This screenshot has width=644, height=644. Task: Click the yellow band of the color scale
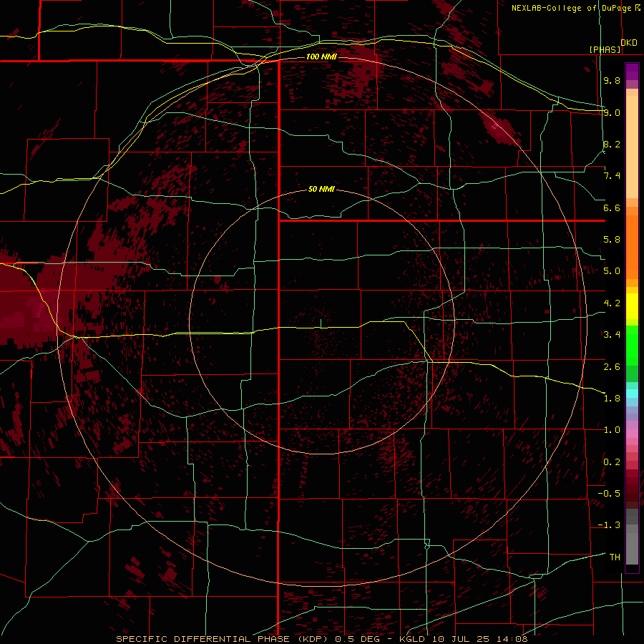632,306
